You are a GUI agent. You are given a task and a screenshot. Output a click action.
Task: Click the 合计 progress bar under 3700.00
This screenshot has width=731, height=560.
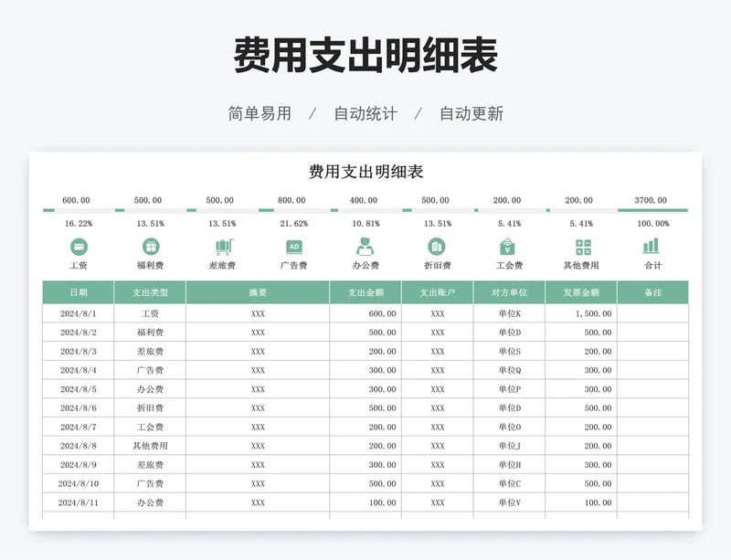pyautogui.click(x=652, y=210)
